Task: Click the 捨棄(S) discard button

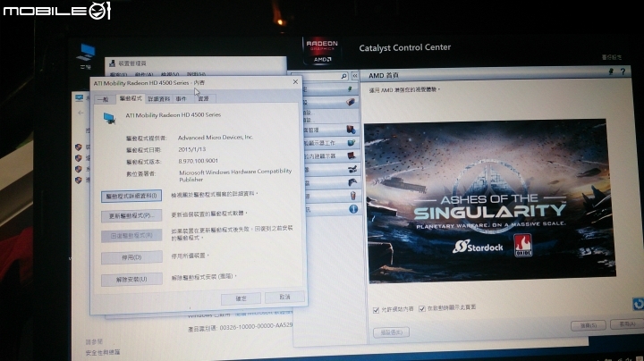Action: pos(589,325)
